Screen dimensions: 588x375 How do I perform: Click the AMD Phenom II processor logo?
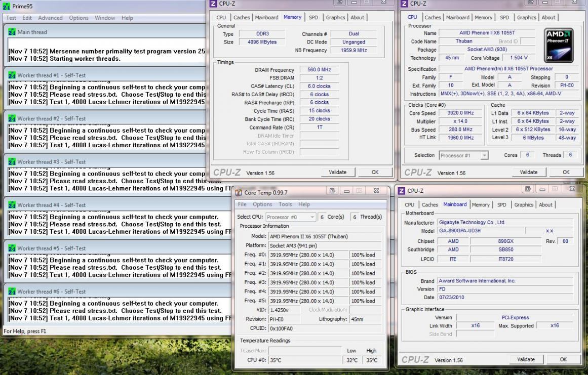coord(559,46)
